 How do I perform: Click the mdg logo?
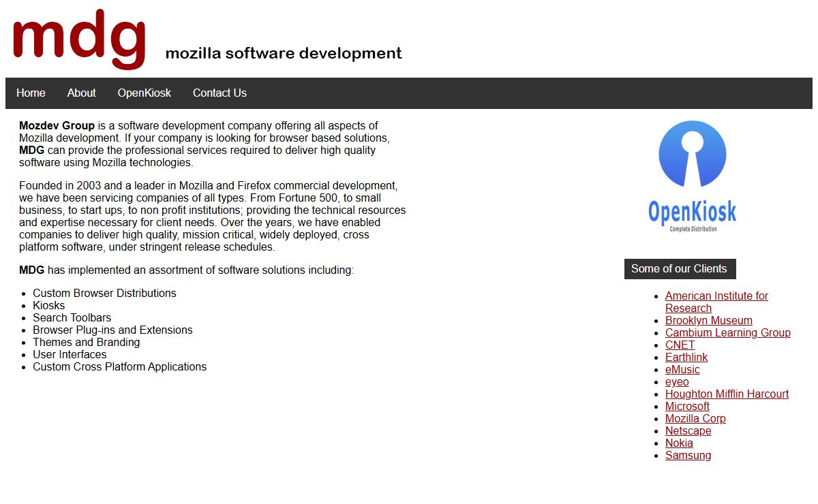[x=79, y=38]
